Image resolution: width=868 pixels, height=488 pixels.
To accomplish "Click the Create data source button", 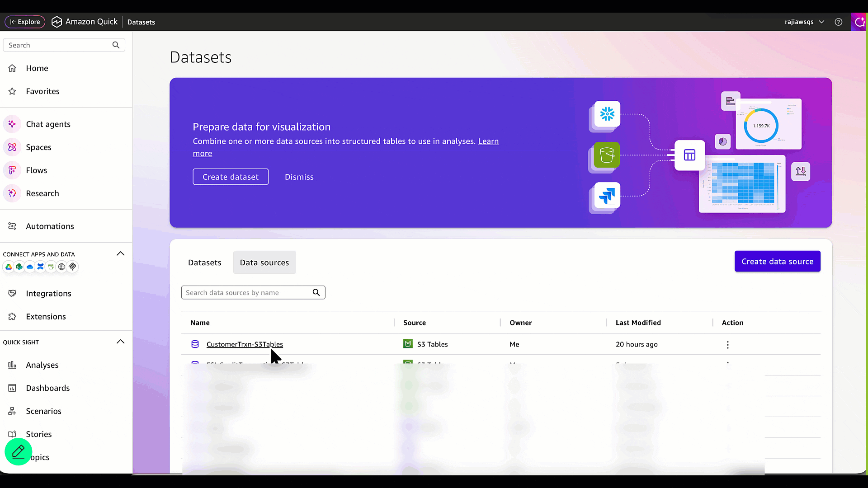I will 777,261.
